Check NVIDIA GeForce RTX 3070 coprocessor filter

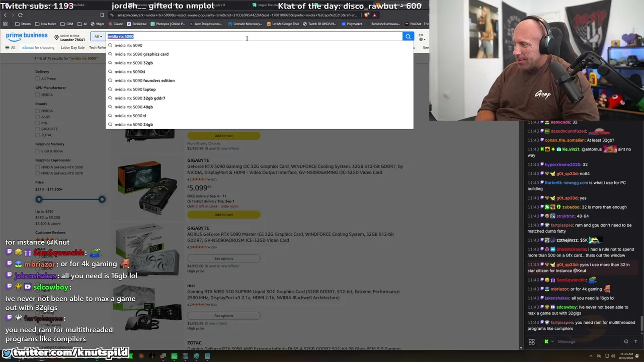(38, 173)
